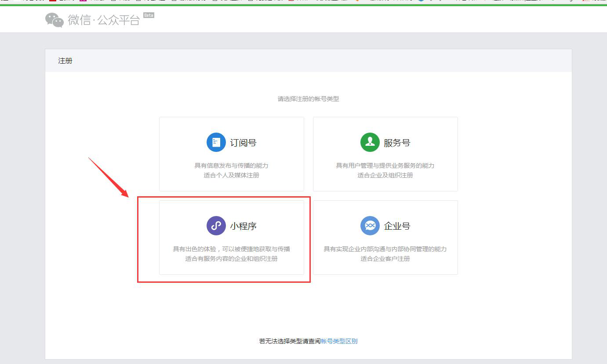The image size is (607, 364).
Task: Click text 具有信息发布与传播的能力
Action: [231, 166]
